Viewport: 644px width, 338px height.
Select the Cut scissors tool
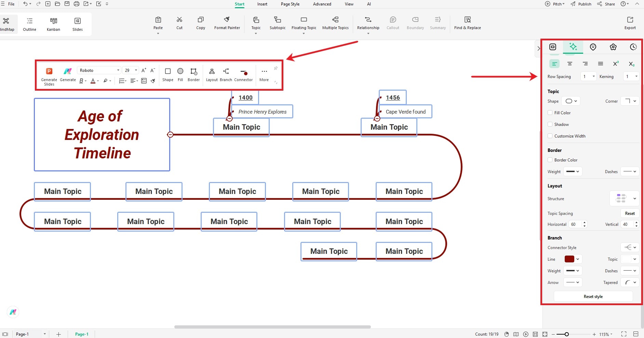pyautogui.click(x=179, y=20)
